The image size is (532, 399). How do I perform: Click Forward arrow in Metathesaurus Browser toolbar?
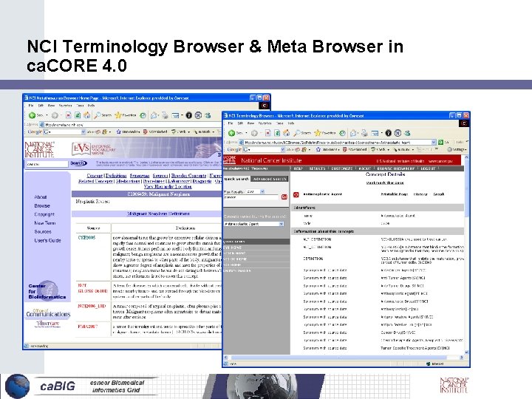(55, 115)
